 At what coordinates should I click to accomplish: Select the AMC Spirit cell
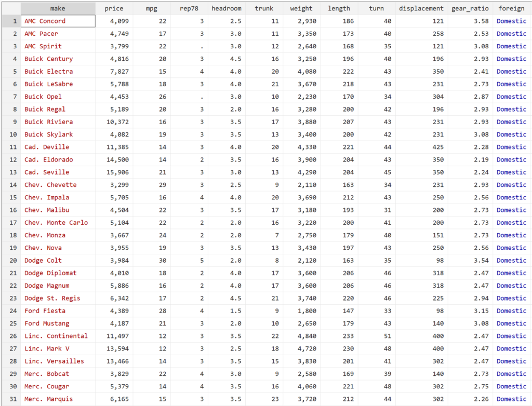point(58,46)
